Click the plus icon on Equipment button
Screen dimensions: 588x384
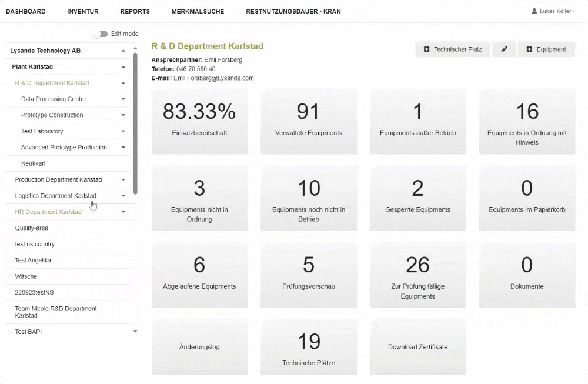(x=529, y=49)
